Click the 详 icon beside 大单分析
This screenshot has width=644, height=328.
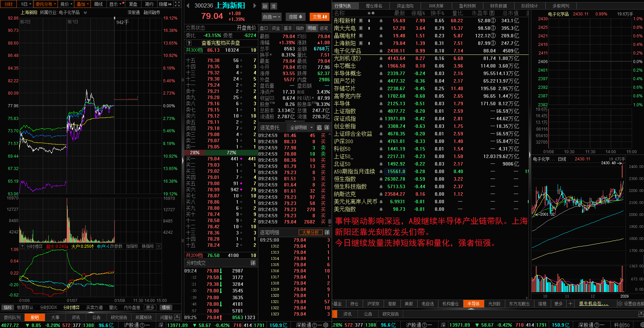coord(327,232)
